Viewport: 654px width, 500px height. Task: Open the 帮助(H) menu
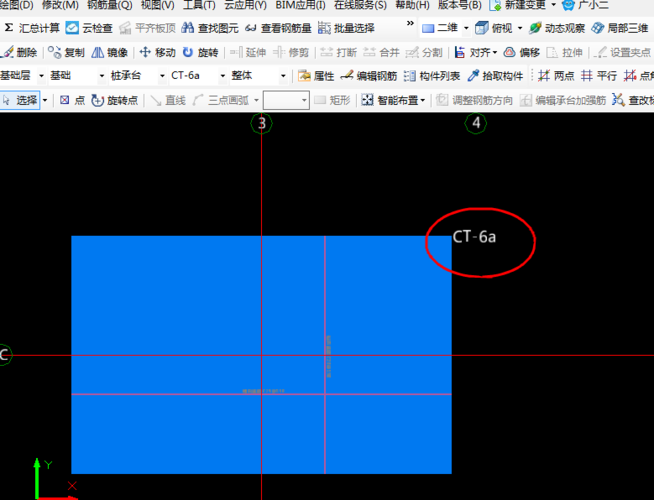click(412, 5)
